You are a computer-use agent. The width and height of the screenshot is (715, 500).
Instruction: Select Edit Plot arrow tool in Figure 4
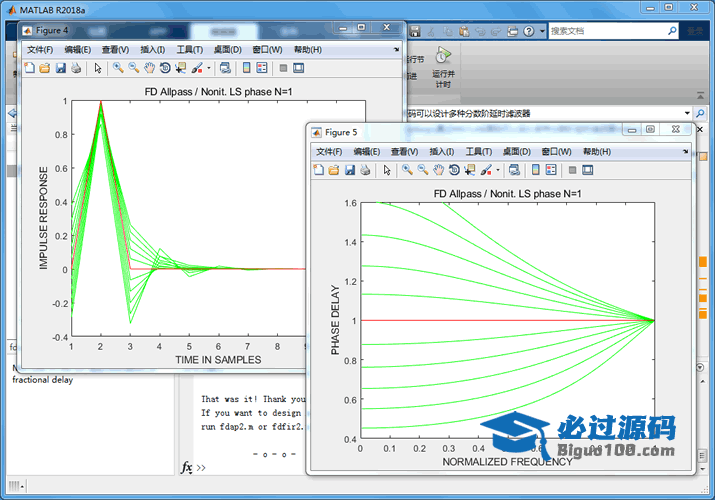98,68
